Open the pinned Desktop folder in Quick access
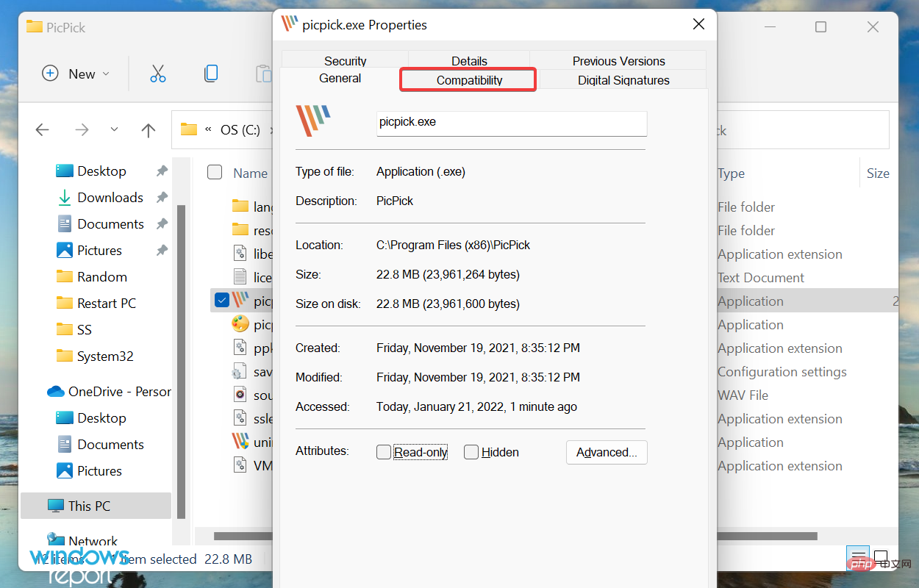Image resolution: width=919 pixels, height=588 pixels. coord(101,171)
